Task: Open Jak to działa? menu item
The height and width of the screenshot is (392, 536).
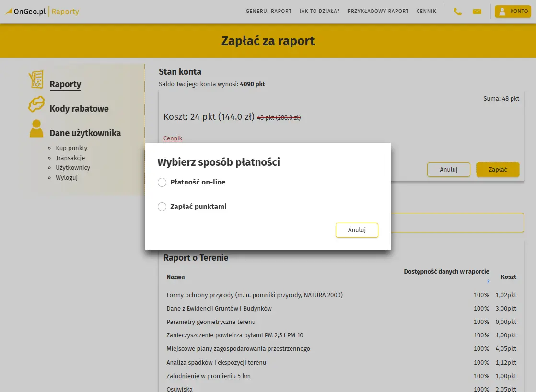Action: pyautogui.click(x=319, y=11)
